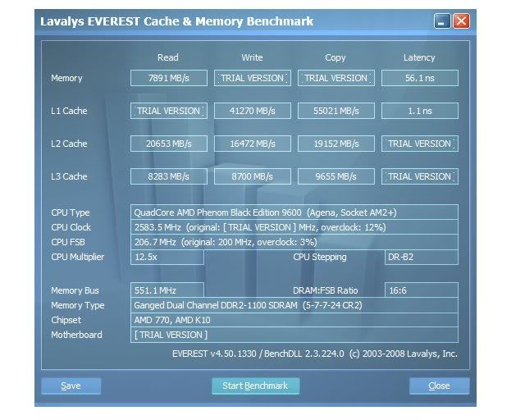Click L2 Cache Write value 16472 MB/s
The width and height of the screenshot is (525, 420).
click(253, 144)
